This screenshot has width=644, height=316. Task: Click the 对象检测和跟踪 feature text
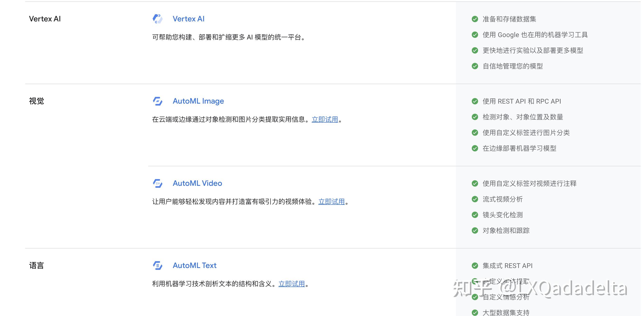click(506, 230)
